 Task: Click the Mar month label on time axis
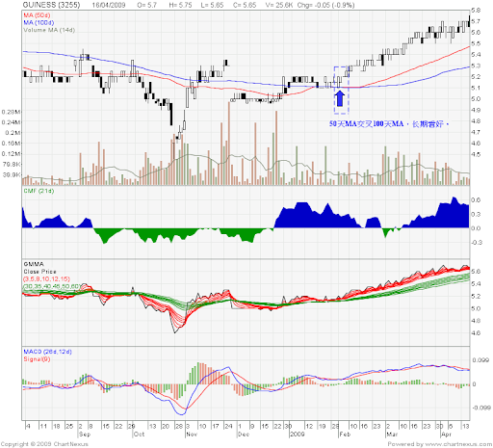coord(392,435)
